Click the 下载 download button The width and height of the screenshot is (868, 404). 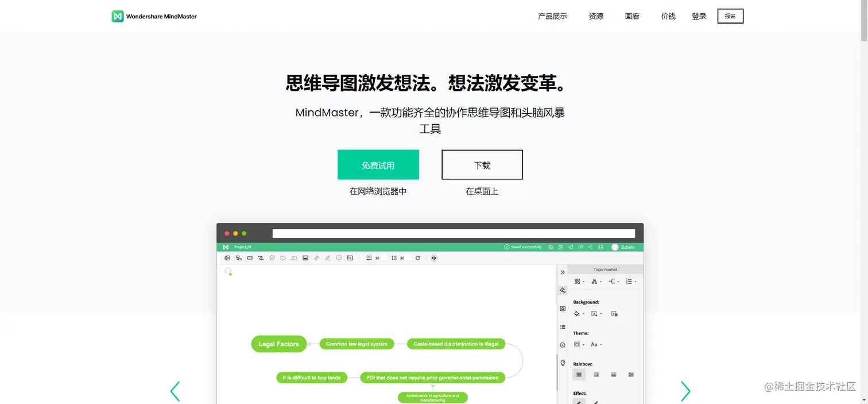(x=482, y=165)
